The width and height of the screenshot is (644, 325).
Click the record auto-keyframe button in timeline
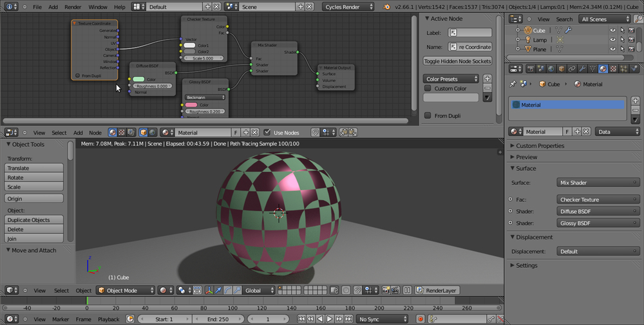(421, 319)
